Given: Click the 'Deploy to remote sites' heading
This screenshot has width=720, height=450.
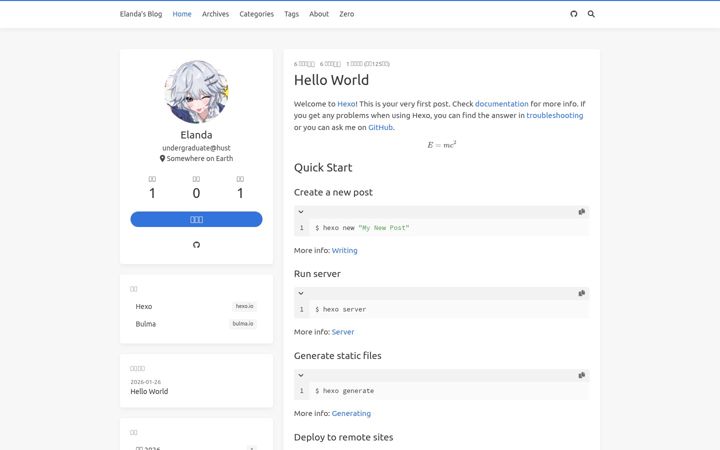Looking at the screenshot, I should [343, 437].
